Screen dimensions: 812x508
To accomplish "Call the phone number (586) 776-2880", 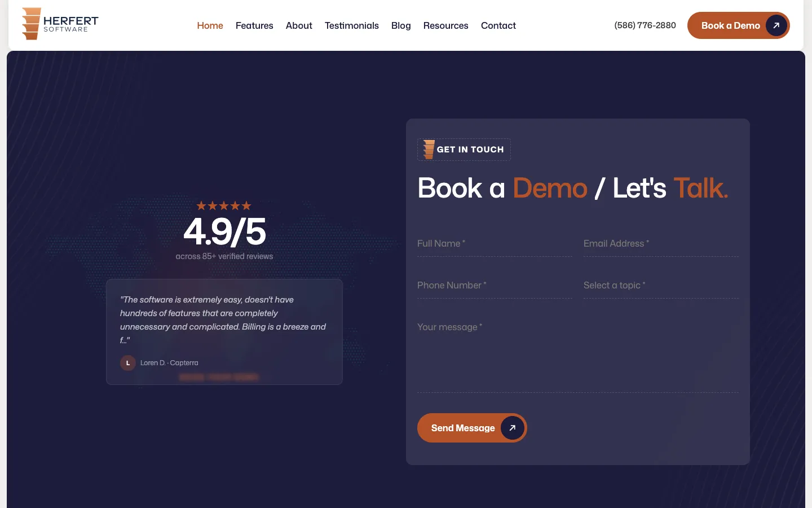I will coord(645,25).
